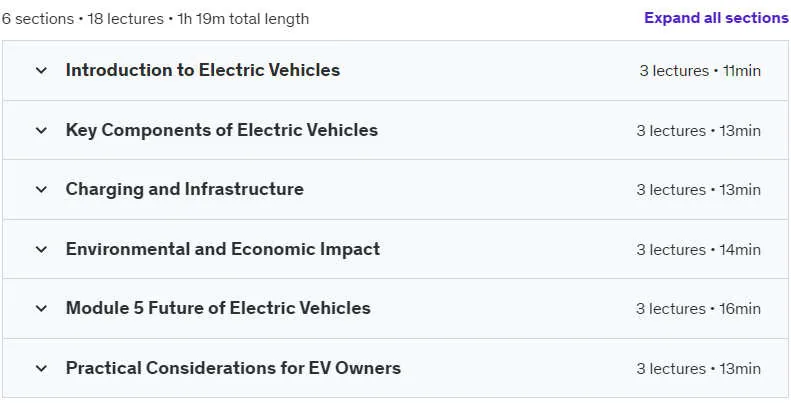Expand chevron next to Charging and Infrastructure

tap(41, 190)
